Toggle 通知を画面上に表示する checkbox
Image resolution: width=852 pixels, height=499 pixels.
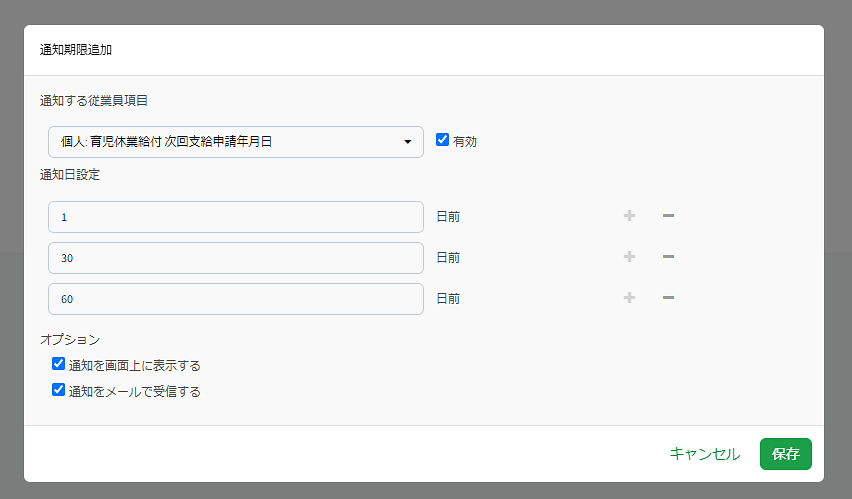coord(58,364)
